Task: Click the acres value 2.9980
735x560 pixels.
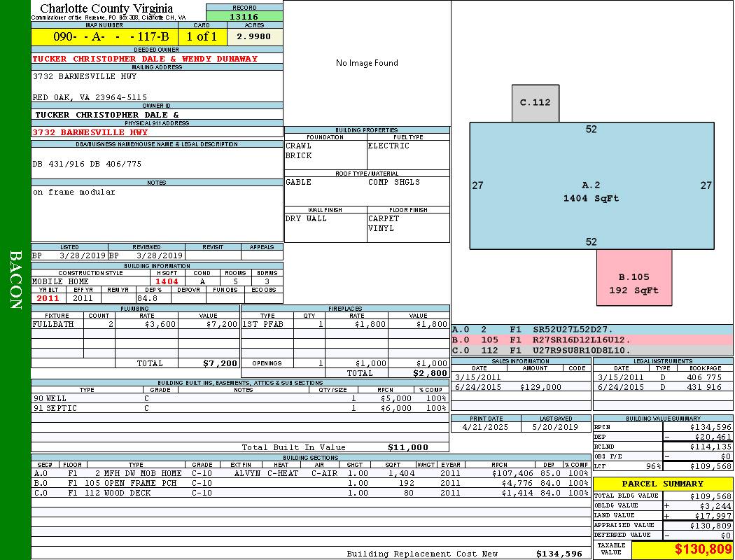Action: pyautogui.click(x=254, y=36)
